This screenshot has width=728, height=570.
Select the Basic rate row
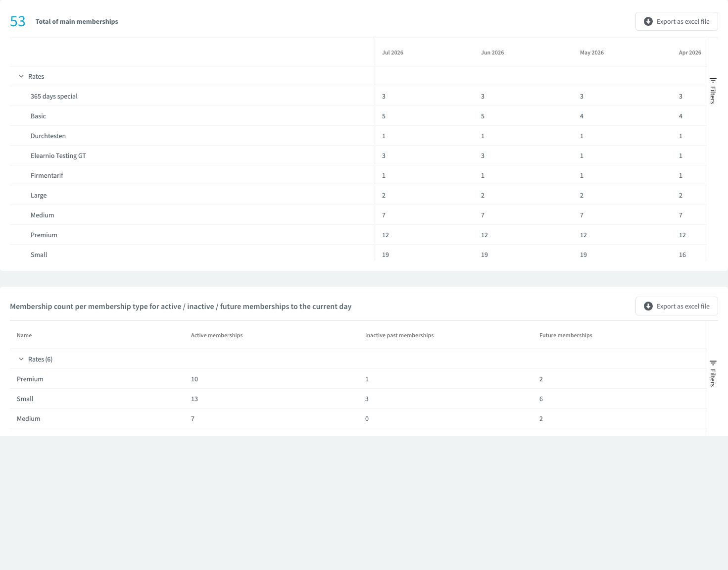coord(358,116)
